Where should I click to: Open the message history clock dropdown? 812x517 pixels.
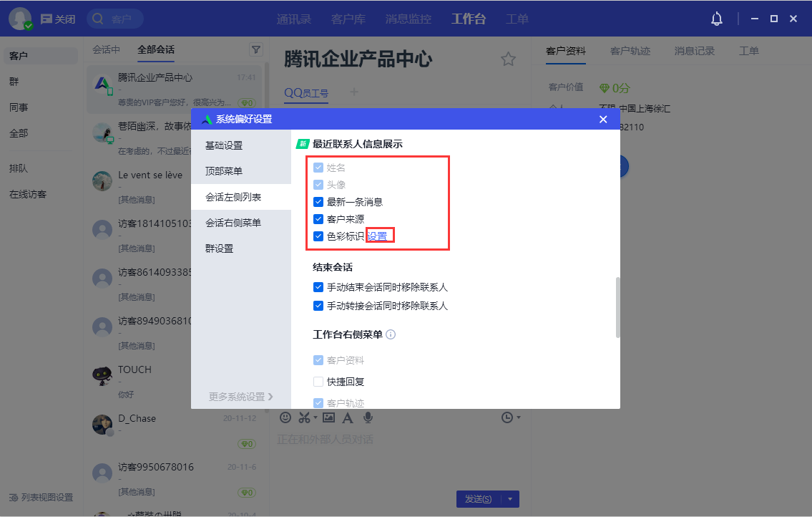click(511, 417)
